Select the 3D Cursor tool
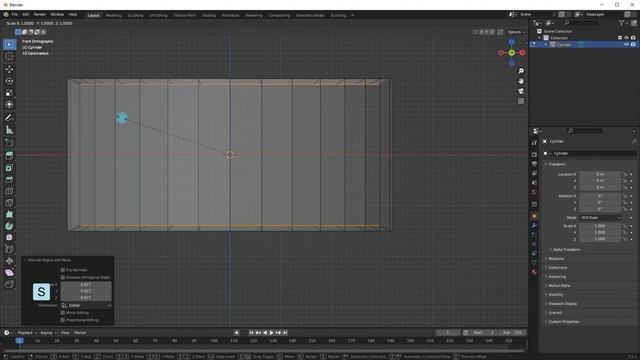This screenshot has width=640, height=360. pyautogui.click(x=9, y=57)
